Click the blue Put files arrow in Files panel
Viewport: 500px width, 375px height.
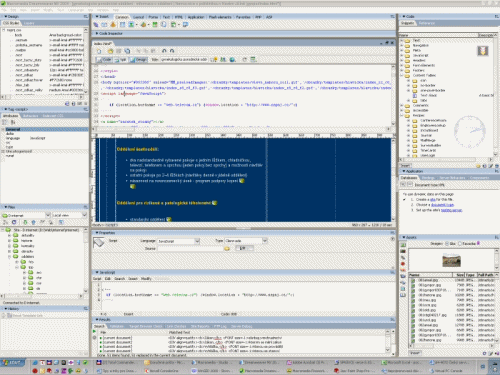[x=33, y=222]
